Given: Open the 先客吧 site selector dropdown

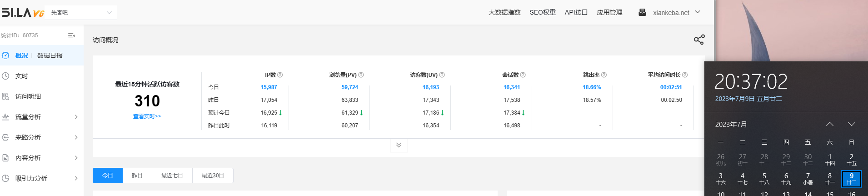Looking at the screenshot, I should point(82,13).
